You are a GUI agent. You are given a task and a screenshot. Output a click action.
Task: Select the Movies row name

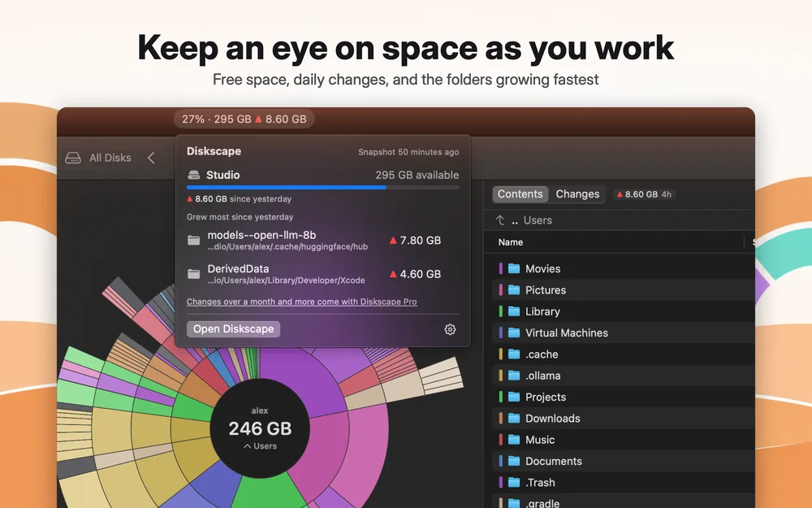[542, 268]
